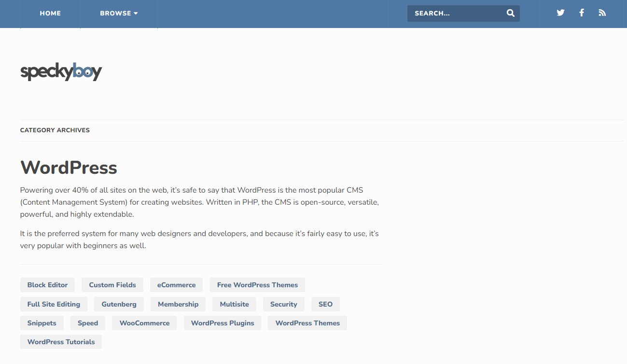The width and height of the screenshot is (627, 364).
Task: Open the WooCommerce tag
Action: click(x=144, y=323)
